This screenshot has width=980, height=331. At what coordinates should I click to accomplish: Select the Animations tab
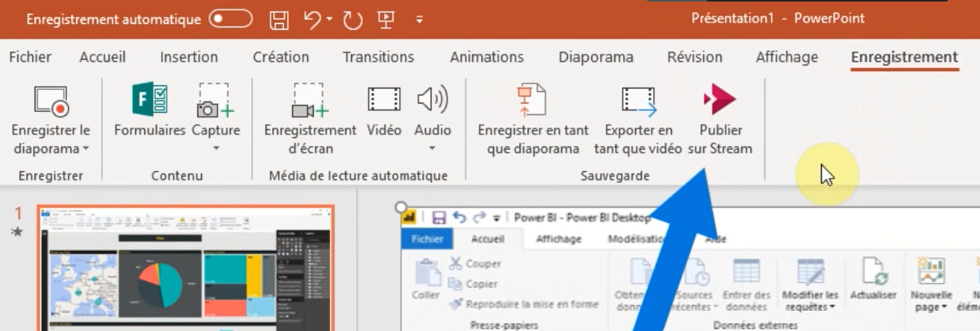click(x=487, y=57)
